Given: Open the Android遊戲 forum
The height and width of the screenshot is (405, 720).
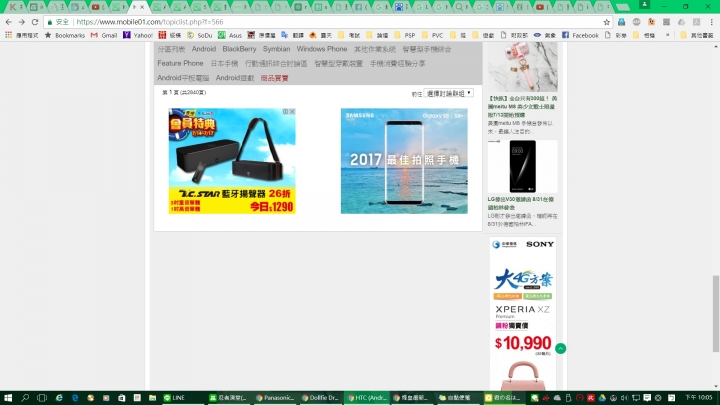Looking at the screenshot, I should (235, 78).
